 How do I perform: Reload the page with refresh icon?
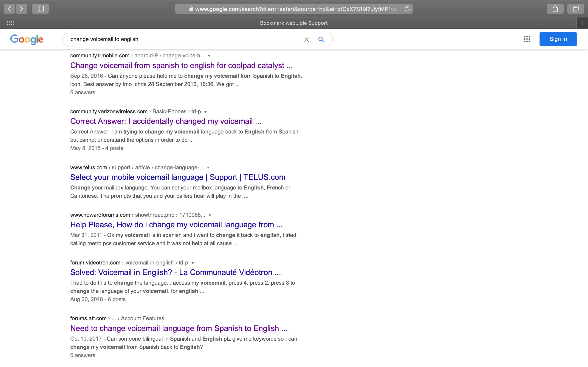pos(407,9)
